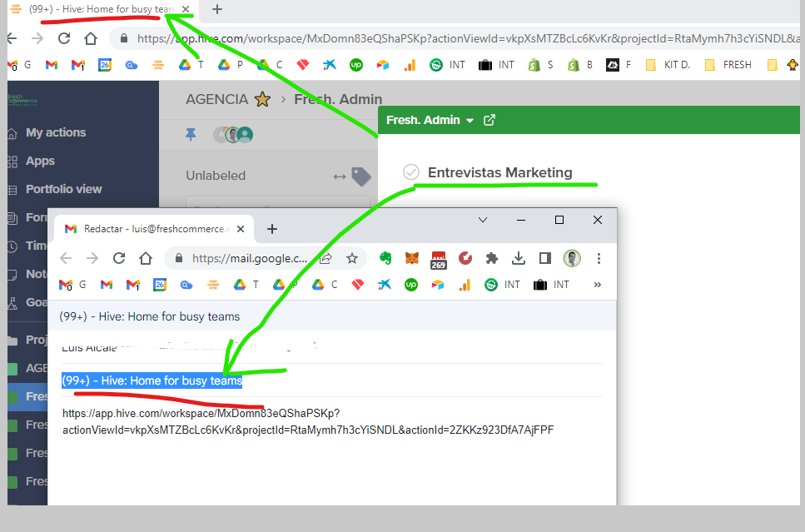This screenshot has width=805, height=532.
Task: Open Shopify B bookmark in Hive window
Action: pyautogui.click(x=579, y=65)
